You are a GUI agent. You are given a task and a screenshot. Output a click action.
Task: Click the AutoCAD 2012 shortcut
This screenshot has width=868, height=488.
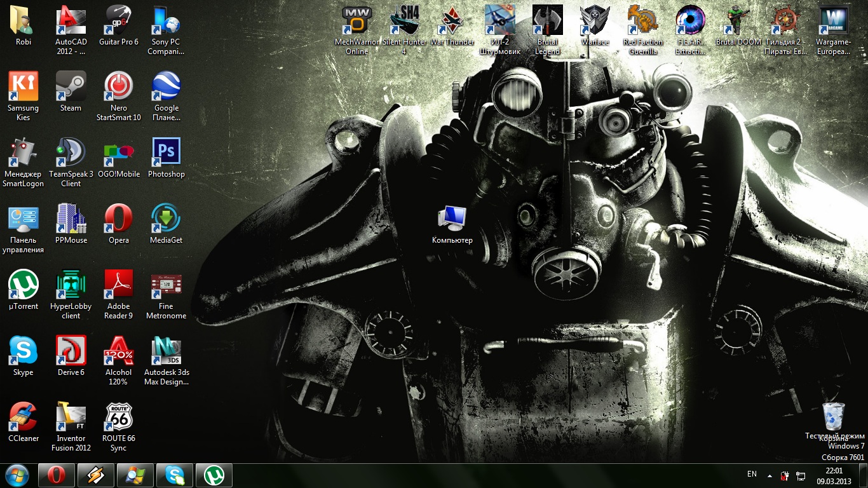pyautogui.click(x=71, y=20)
